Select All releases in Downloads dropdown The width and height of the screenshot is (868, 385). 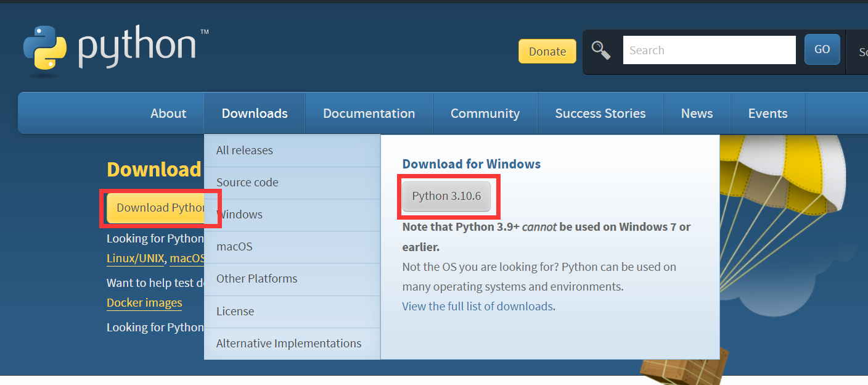point(292,151)
